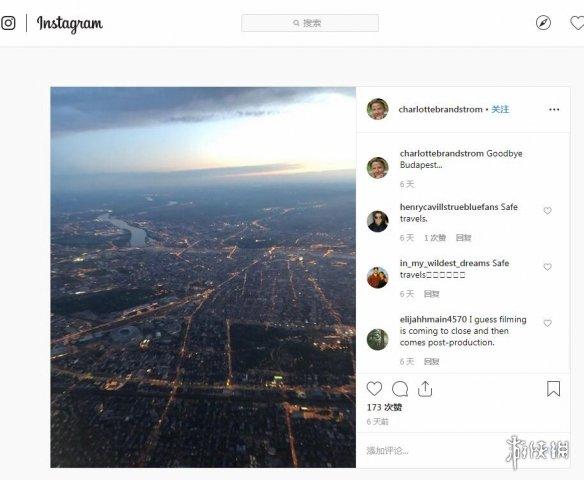The height and width of the screenshot is (480, 584).
Task: Share the post with the share icon
Action: [x=425, y=389]
